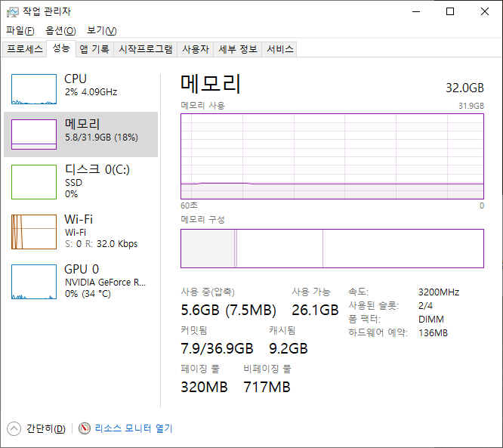
Task: Select the Wi-Fi throughput mini graph
Action: 34,232
